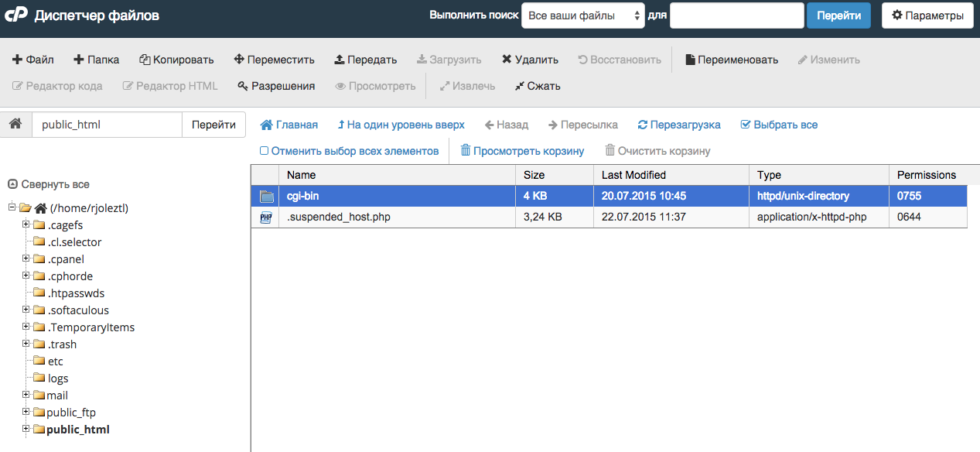
Task: Expand the public_html folder node
Action: pos(26,429)
